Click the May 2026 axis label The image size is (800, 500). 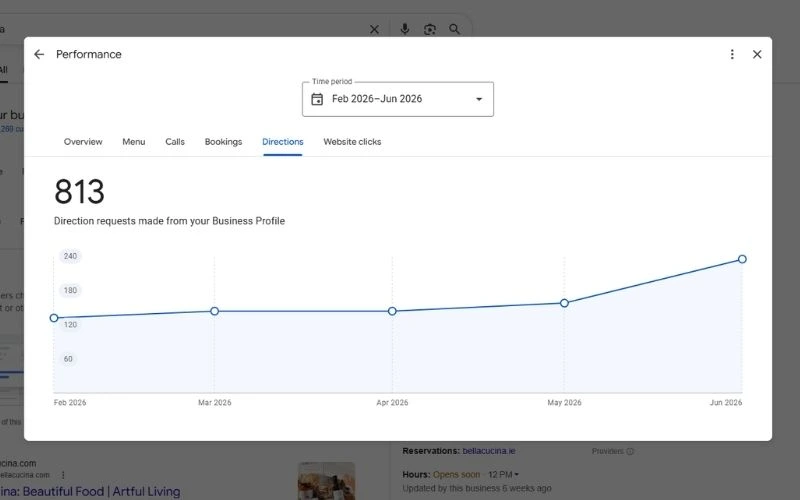click(564, 403)
